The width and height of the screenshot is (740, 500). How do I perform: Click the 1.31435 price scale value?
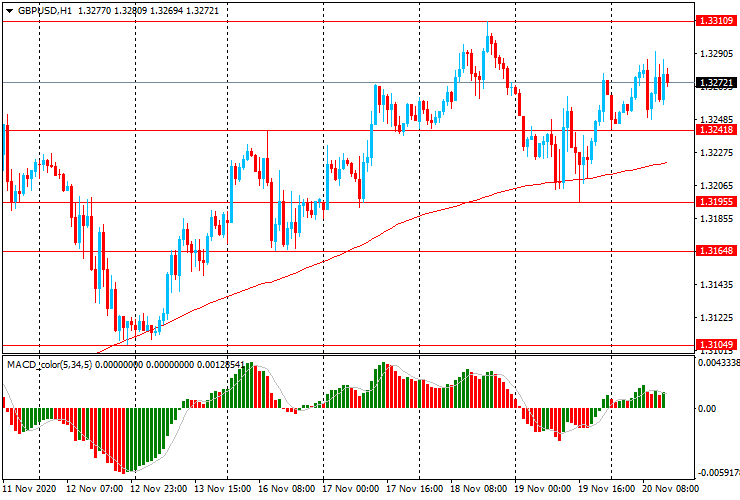pos(716,285)
